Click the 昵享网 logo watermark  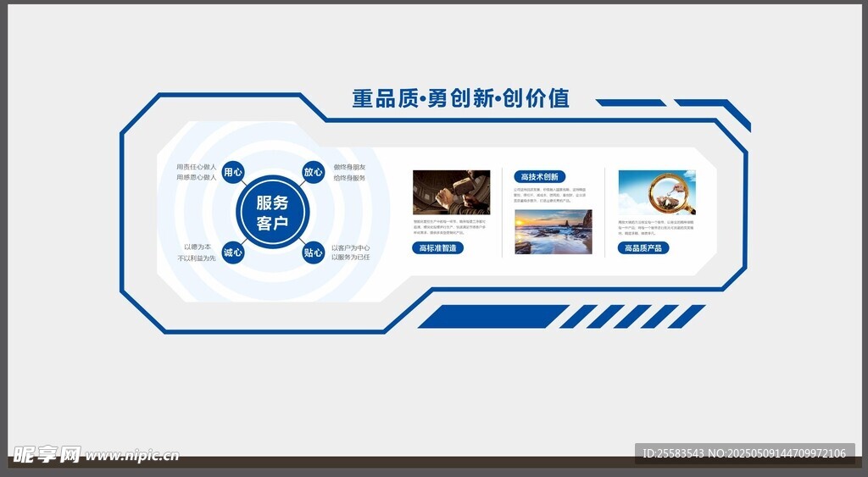46,455
